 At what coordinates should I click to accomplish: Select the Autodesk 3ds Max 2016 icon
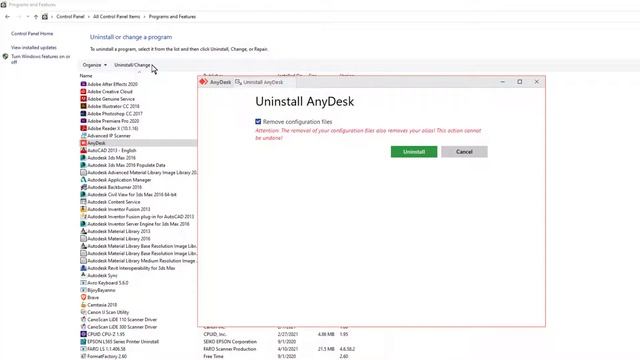pos(83,158)
